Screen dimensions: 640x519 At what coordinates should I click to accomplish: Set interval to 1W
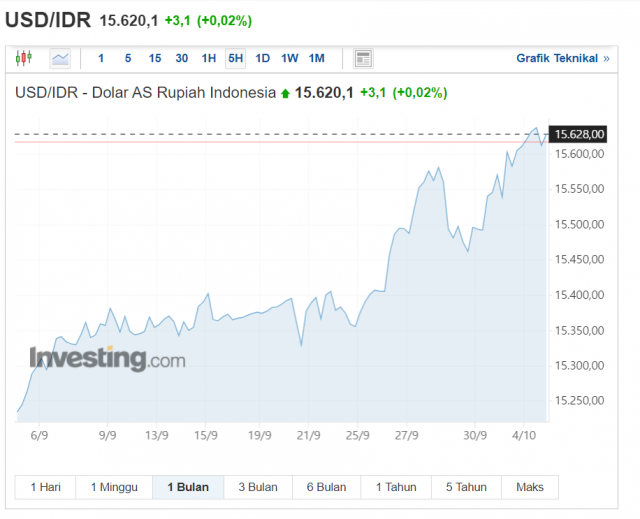coord(289,59)
